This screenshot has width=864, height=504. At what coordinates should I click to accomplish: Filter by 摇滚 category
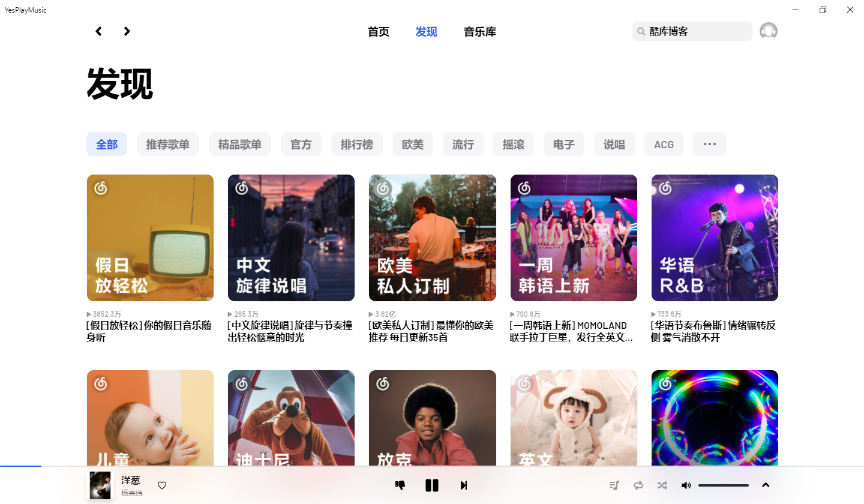click(514, 144)
